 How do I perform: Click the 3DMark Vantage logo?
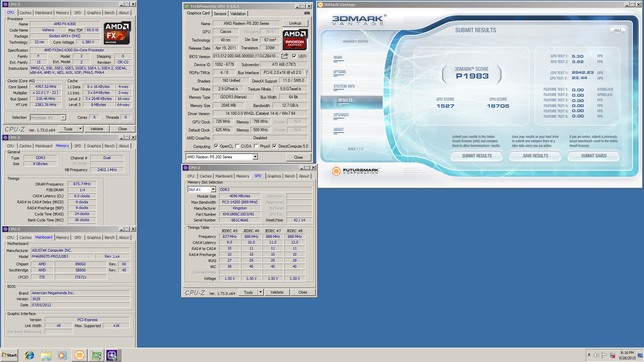point(359,20)
